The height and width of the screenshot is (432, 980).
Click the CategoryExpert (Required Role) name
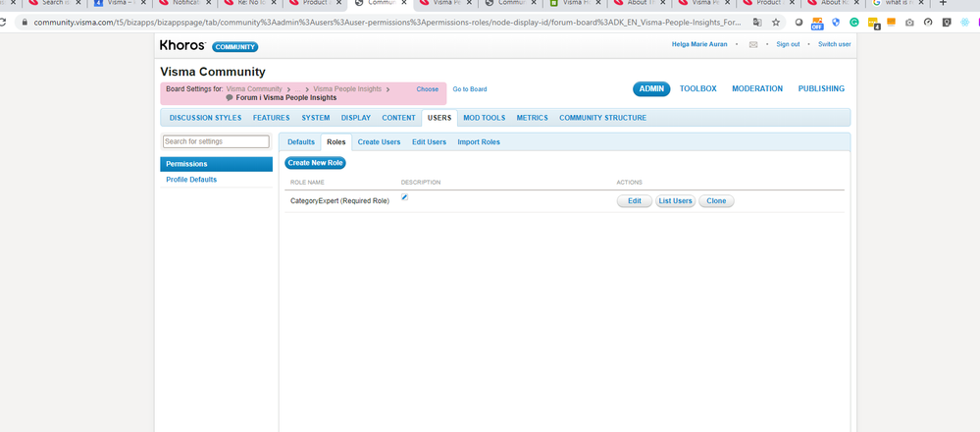340,201
